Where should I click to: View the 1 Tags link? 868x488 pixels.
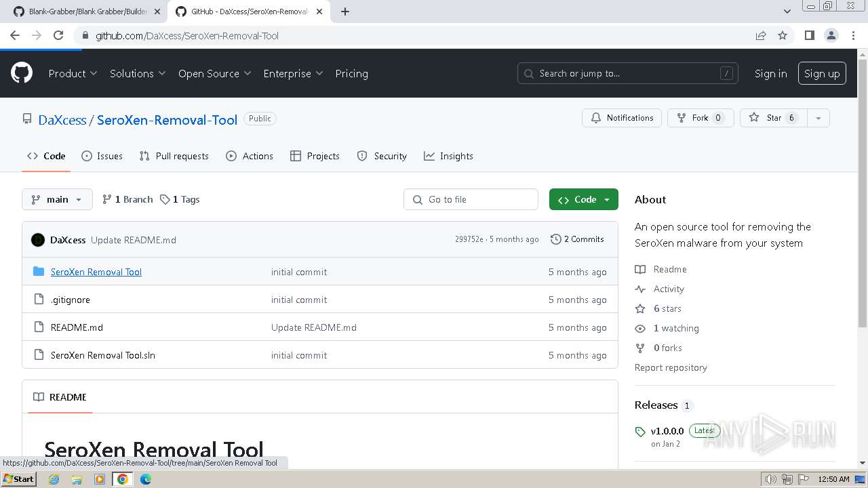pos(180,199)
